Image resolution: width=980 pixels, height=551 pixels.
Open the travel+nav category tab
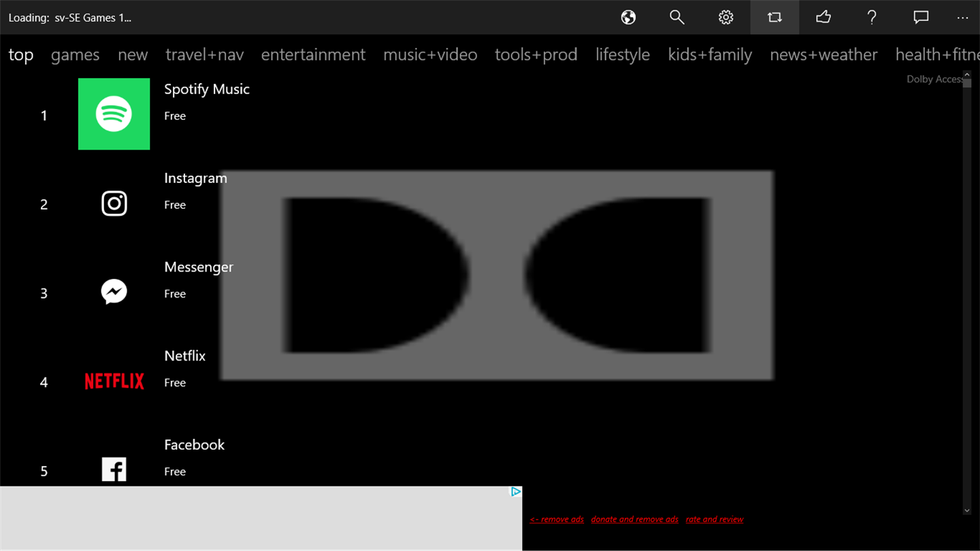point(204,55)
